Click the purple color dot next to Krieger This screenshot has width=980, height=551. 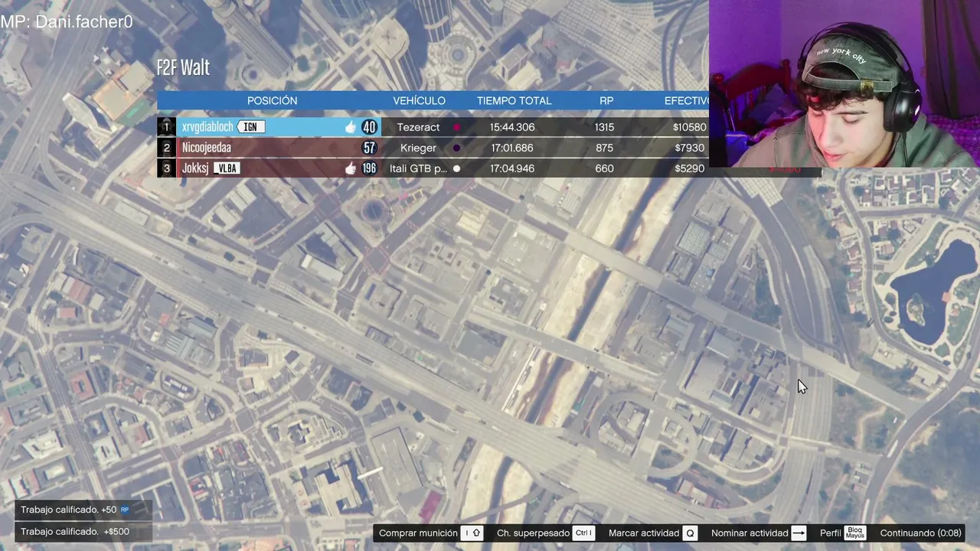click(x=457, y=148)
